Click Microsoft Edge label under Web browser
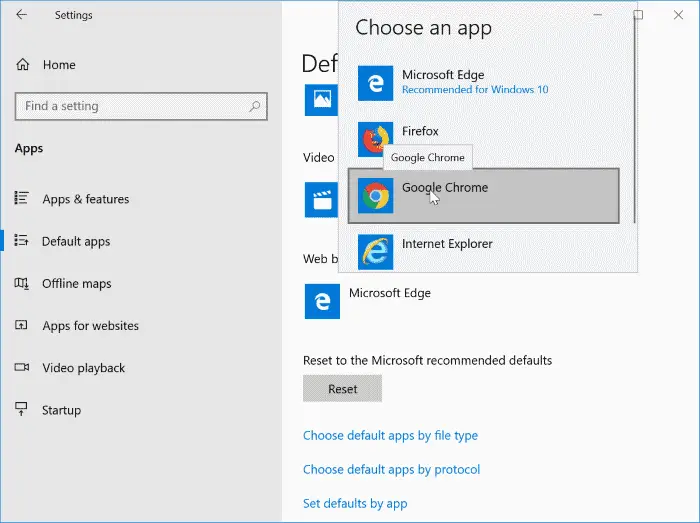Viewport: 700px width, 523px height. 390,293
